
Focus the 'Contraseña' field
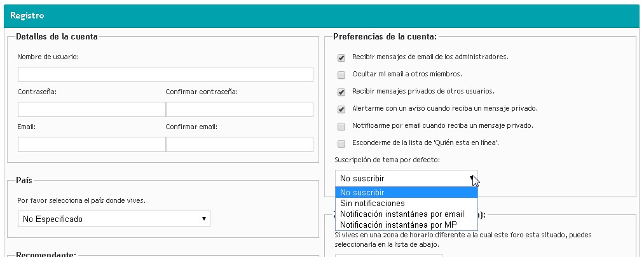92,109
